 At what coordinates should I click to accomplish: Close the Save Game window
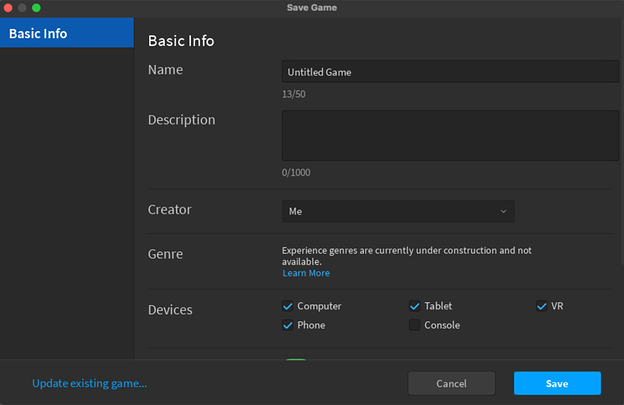tap(8, 8)
